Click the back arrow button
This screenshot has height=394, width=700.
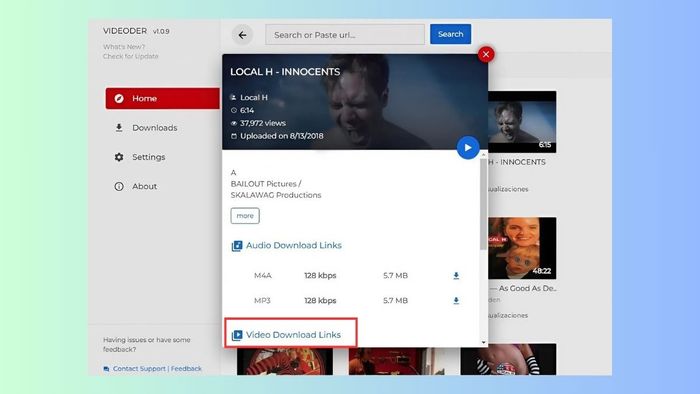(x=242, y=35)
